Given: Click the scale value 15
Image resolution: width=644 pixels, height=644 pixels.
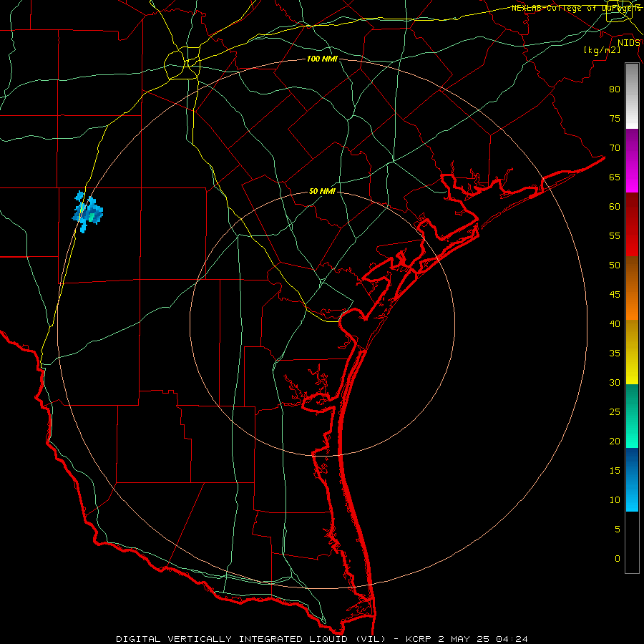Looking at the screenshot, I should (615, 470).
